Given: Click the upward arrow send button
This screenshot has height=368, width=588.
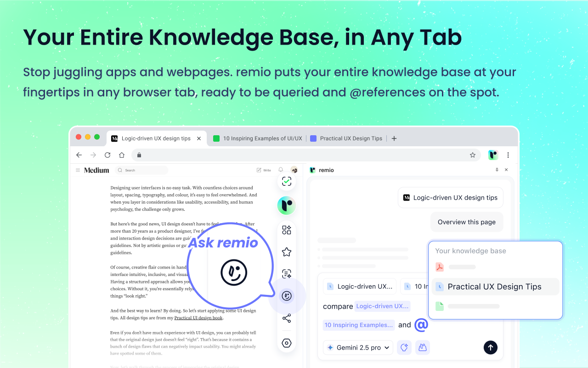Looking at the screenshot, I should pyautogui.click(x=490, y=347).
